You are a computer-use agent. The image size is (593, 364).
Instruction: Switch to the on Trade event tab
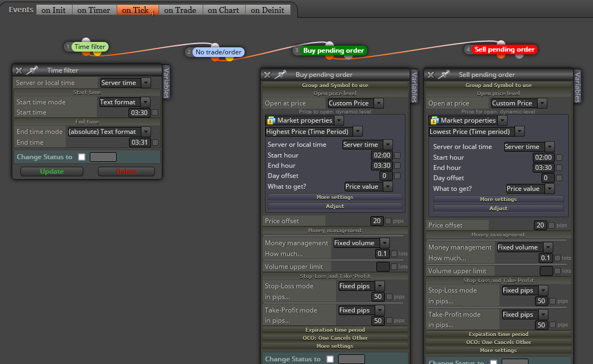point(180,10)
